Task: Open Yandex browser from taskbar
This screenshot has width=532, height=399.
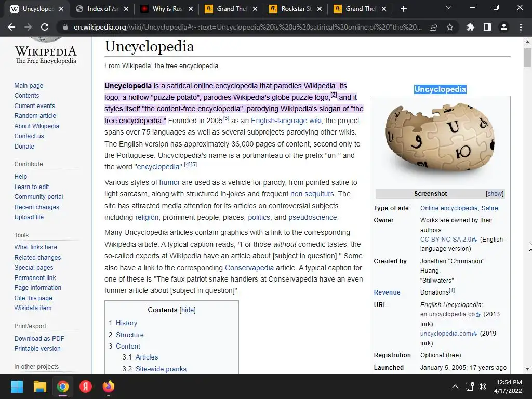Action: pos(86,387)
